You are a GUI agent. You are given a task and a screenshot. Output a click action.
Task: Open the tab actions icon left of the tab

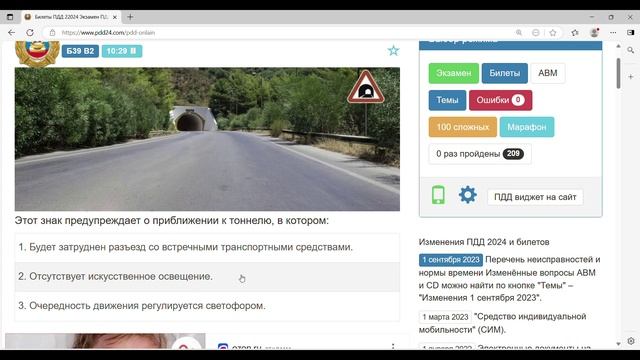(x=10, y=17)
